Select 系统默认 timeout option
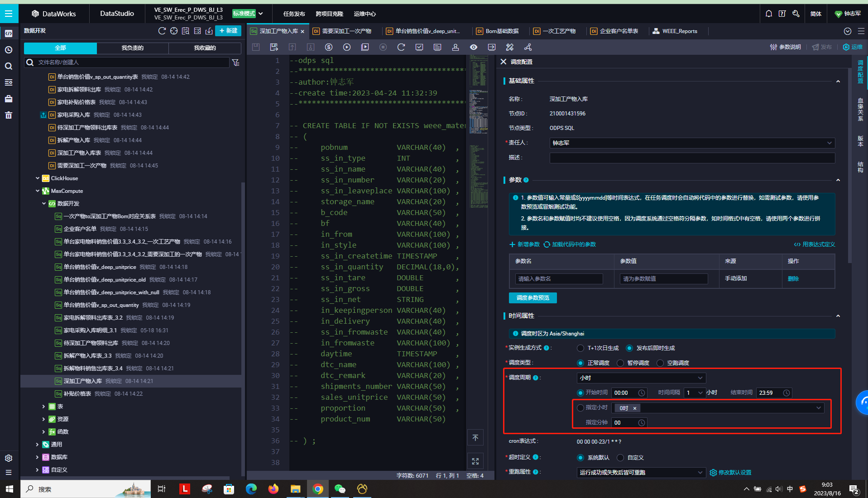This screenshot has height=498, width=868. tap(580, 458)
